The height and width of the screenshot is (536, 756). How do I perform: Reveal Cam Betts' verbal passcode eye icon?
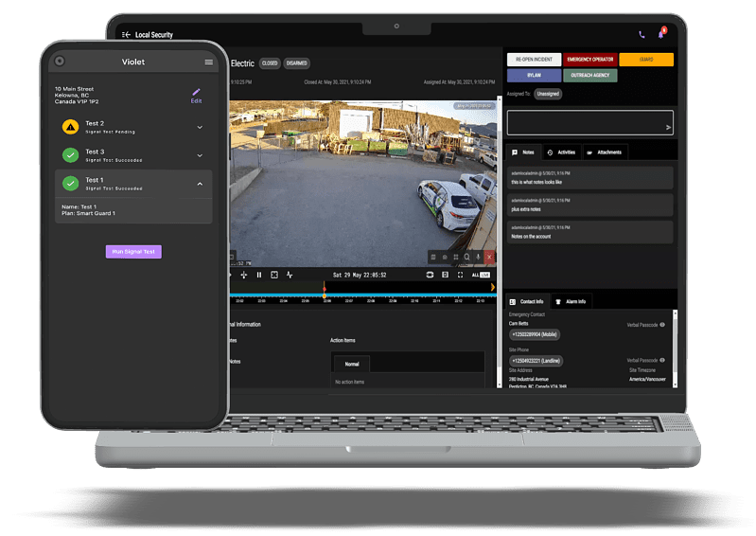click(662, 325)
